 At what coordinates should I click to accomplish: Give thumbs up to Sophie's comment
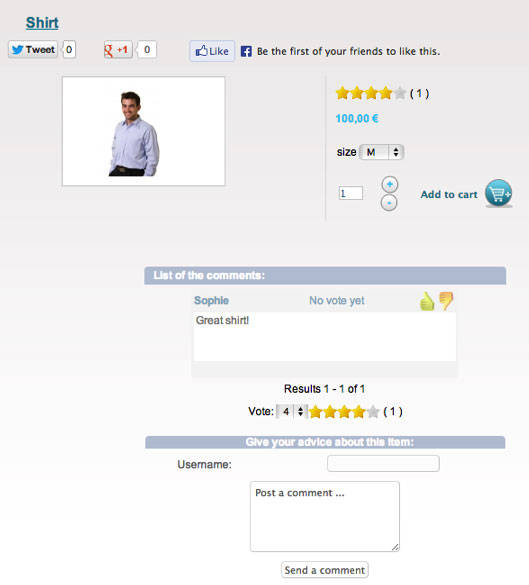coord(427,301)
